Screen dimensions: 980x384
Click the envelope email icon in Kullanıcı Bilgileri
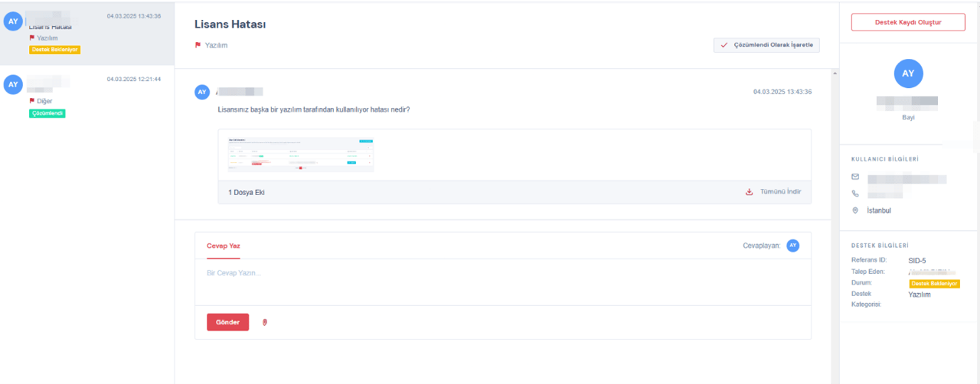tap(855, 177)
